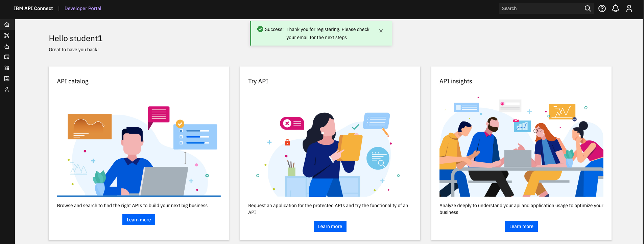
Task: Open the notifications bell icon
Action: coord(616,8)
